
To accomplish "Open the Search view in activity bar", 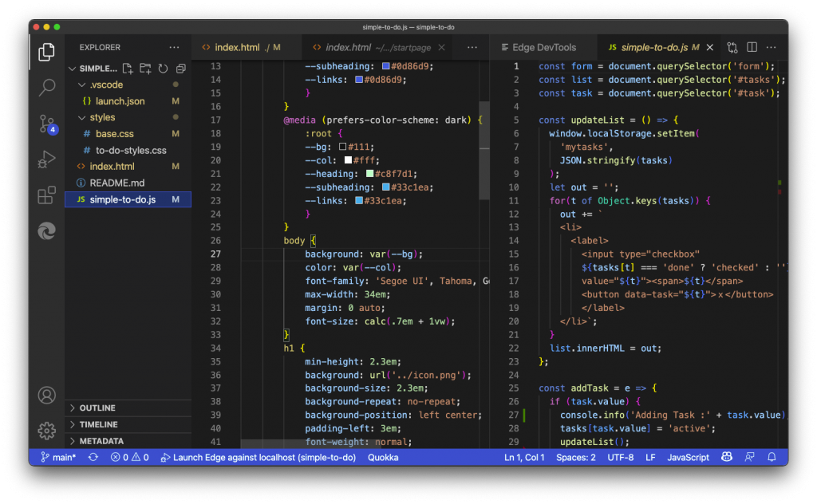I will [46, 88].
